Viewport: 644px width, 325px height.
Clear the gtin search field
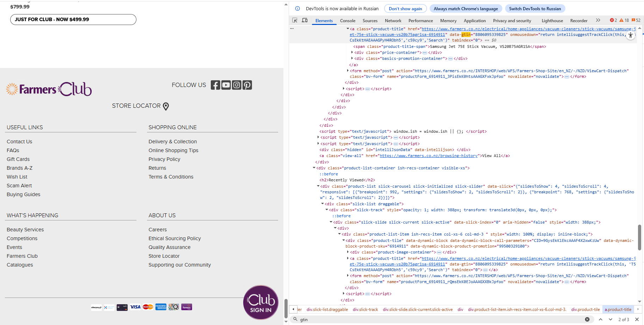(587, 319)
